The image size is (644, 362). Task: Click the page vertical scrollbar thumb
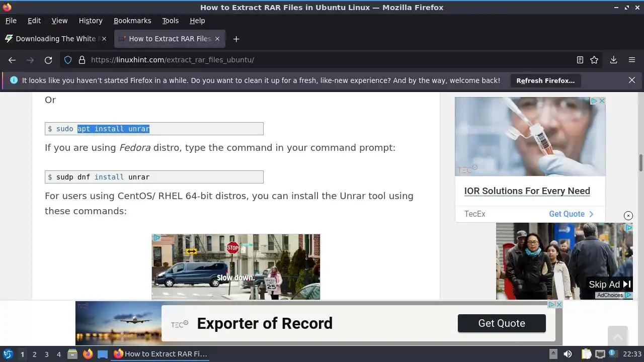pos(641,163)
